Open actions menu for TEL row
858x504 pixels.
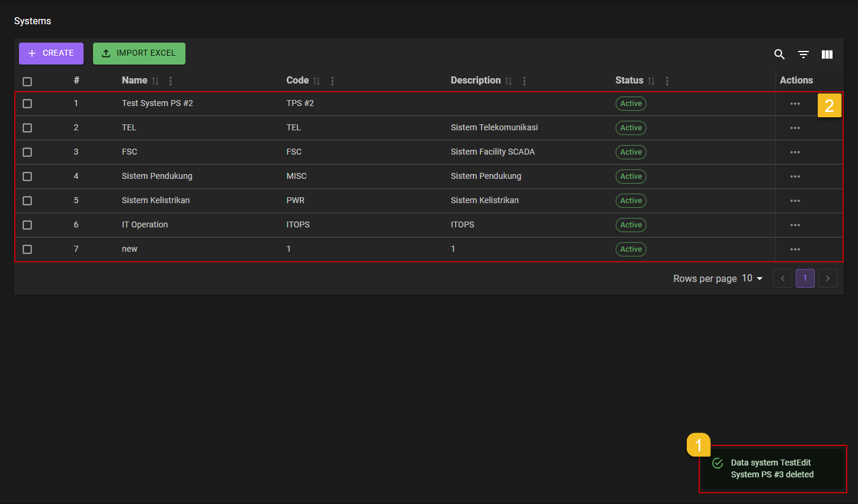point(795,128)
